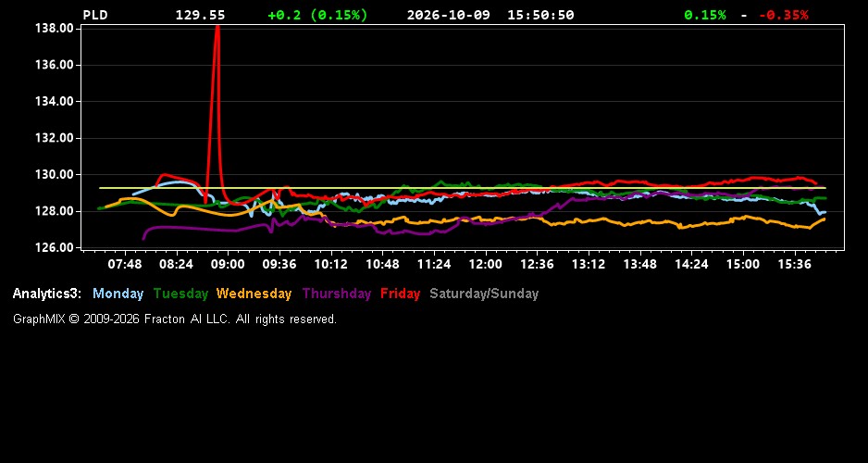Click the Friday red spike peak
Viewport: 868px width, 463px height.
217,28
